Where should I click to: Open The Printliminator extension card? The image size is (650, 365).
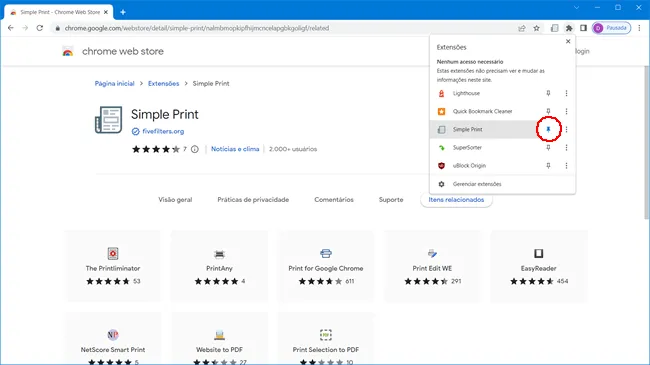pyautogui.click(x=113, y=266)
